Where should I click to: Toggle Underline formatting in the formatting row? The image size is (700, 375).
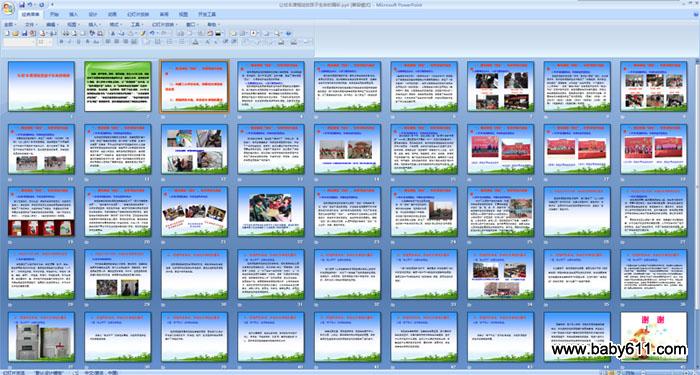[x=79, y=42]
